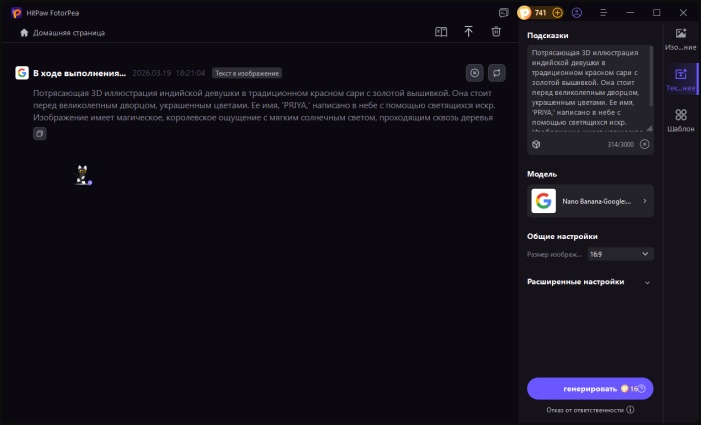Viewport: 701px width, 425px height.
Task: Switch to the Шаблон tab
Action: point(681,122)
